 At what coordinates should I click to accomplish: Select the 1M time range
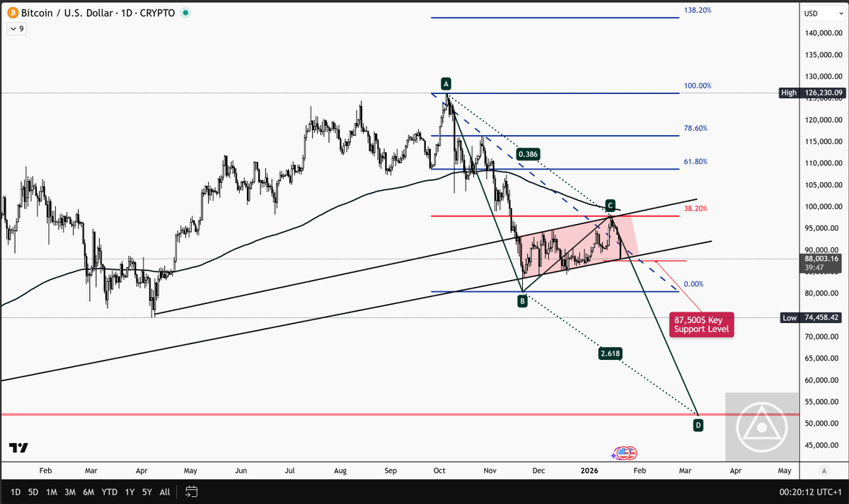[52, 491]
